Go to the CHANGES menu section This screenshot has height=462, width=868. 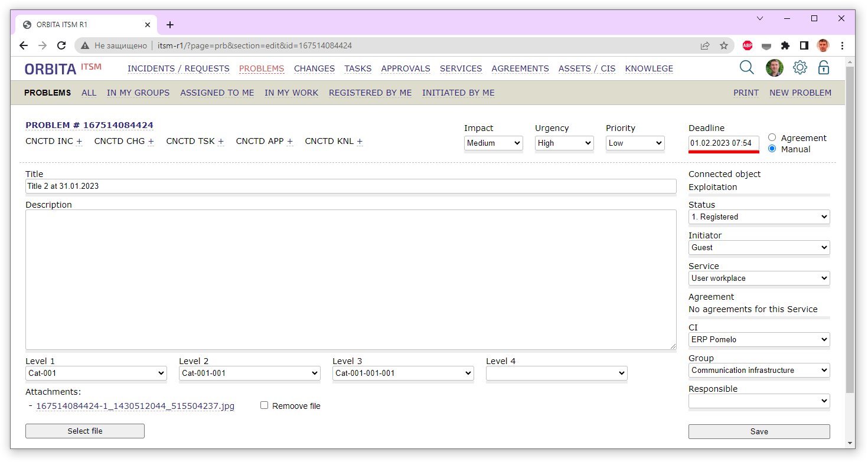[x=314, y=68]
